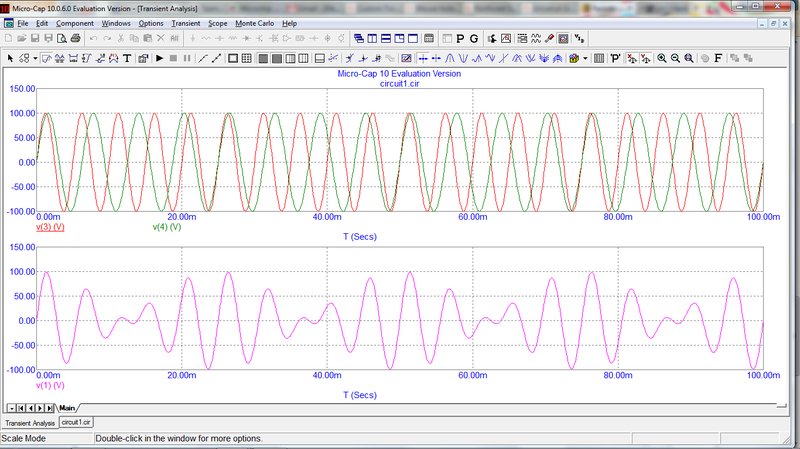Select the arrow Select Mode tool
The width and height of the screenshot is (800, 449).
10,58
